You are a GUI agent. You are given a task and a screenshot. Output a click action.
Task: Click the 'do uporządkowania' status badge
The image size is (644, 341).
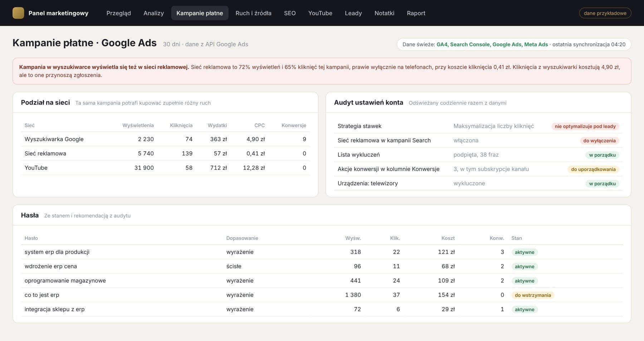coord(593,169)
